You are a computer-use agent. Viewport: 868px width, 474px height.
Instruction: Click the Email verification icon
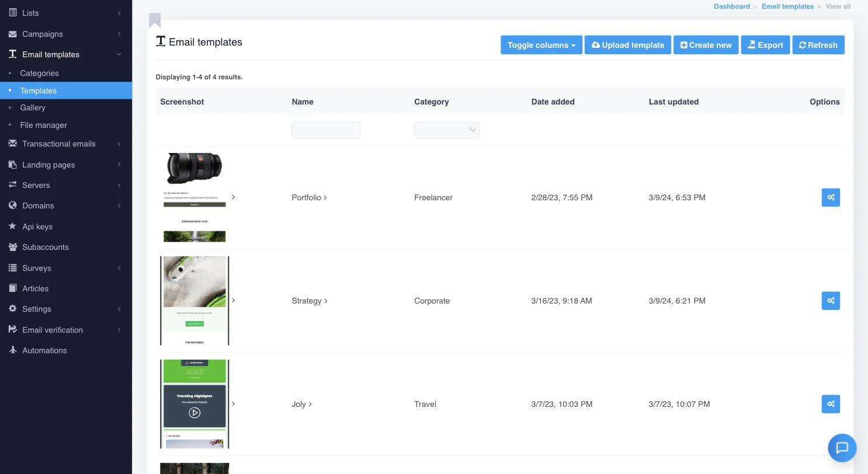(x=12, y=330)
